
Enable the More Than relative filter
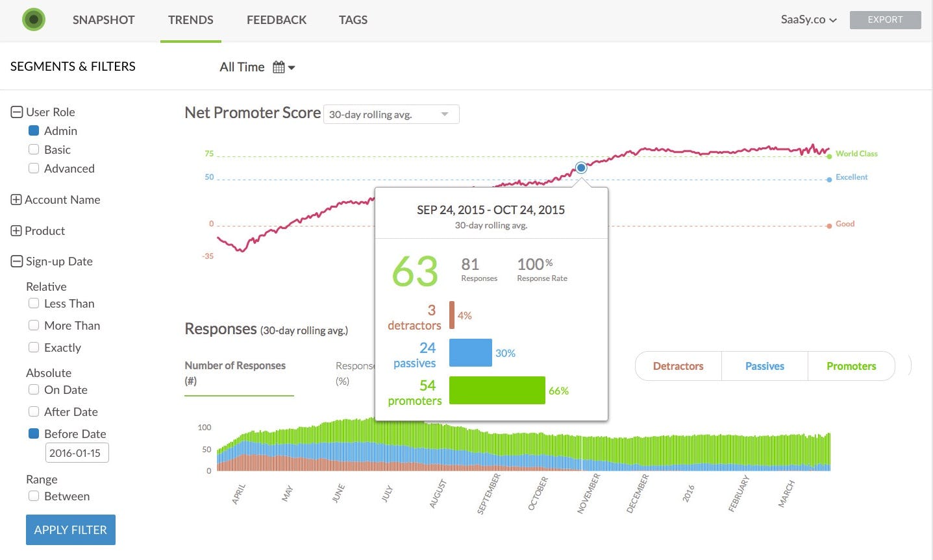(34, 325)
